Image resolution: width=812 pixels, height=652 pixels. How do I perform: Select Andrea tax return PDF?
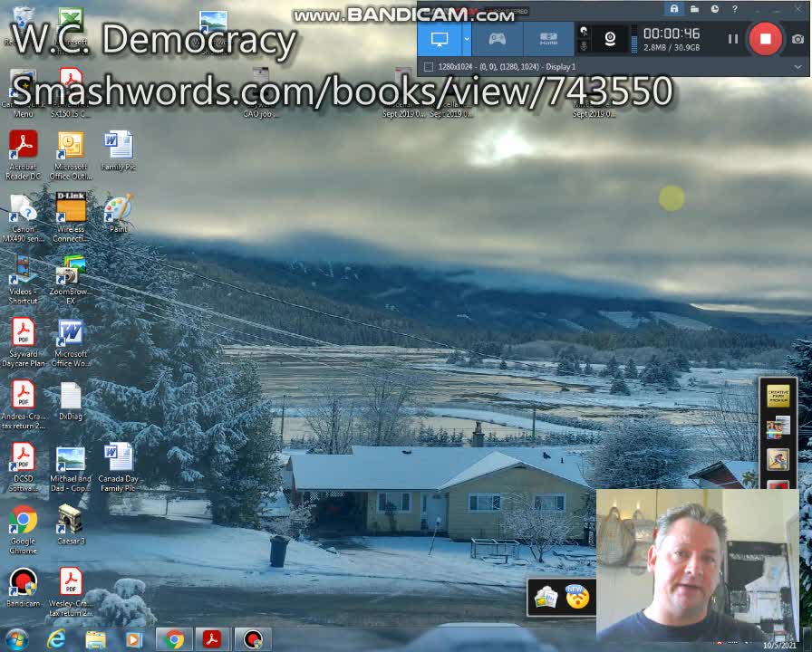click(23, 405)
